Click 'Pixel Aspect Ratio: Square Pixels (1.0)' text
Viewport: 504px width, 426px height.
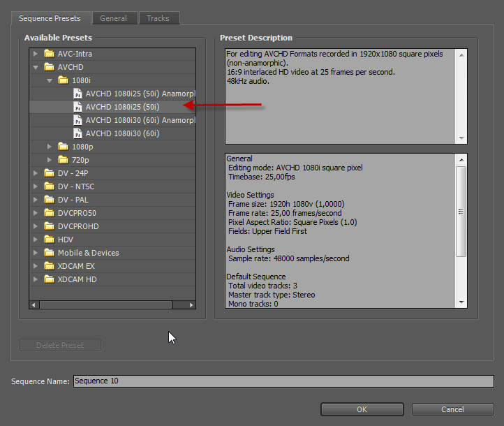coord(292,222)
